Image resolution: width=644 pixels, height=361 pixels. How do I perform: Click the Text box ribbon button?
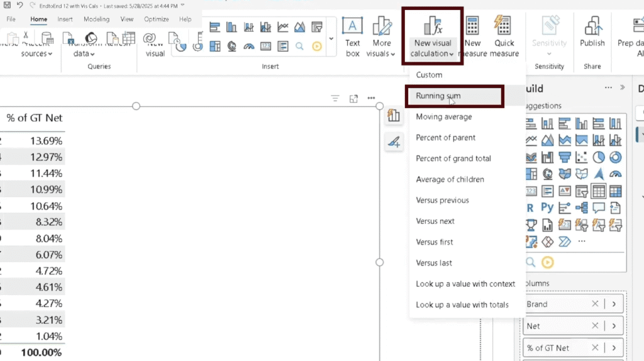(x=352, y=36)
